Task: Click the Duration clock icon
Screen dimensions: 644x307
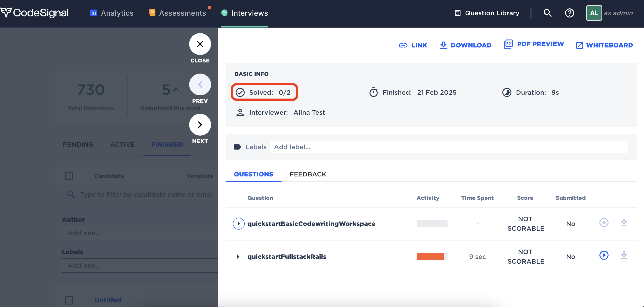Action: tap(507, 92)
